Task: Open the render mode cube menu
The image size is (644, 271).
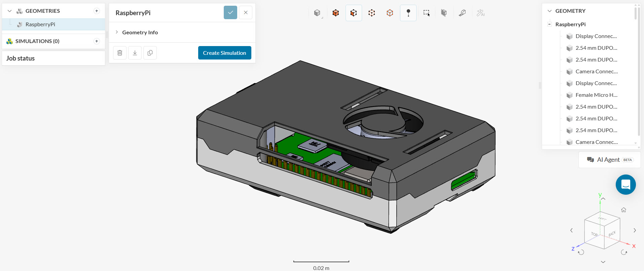Action: [317, 13]
